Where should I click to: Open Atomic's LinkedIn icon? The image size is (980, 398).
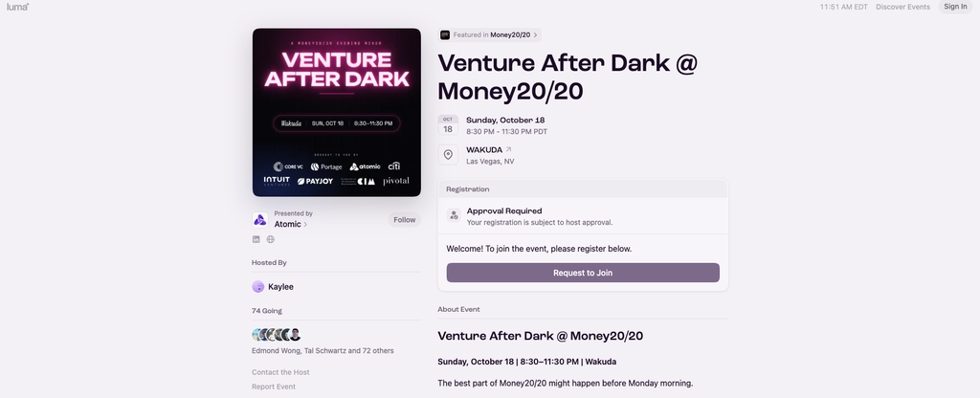[256, 239]
